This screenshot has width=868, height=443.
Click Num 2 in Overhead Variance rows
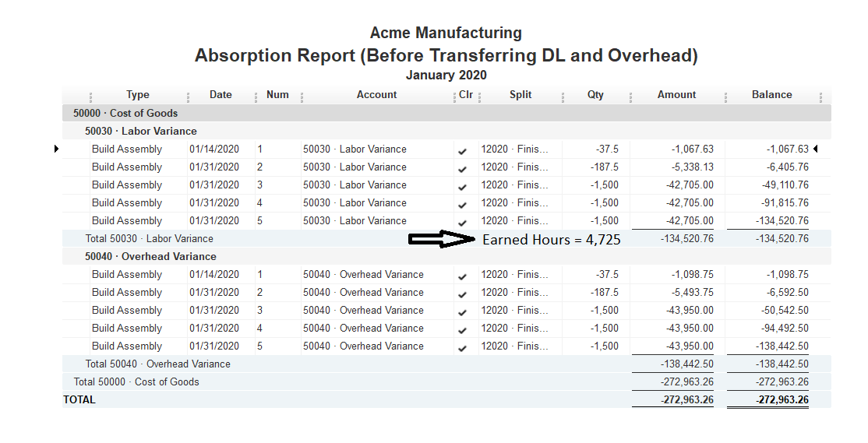(x=259, y=292)
